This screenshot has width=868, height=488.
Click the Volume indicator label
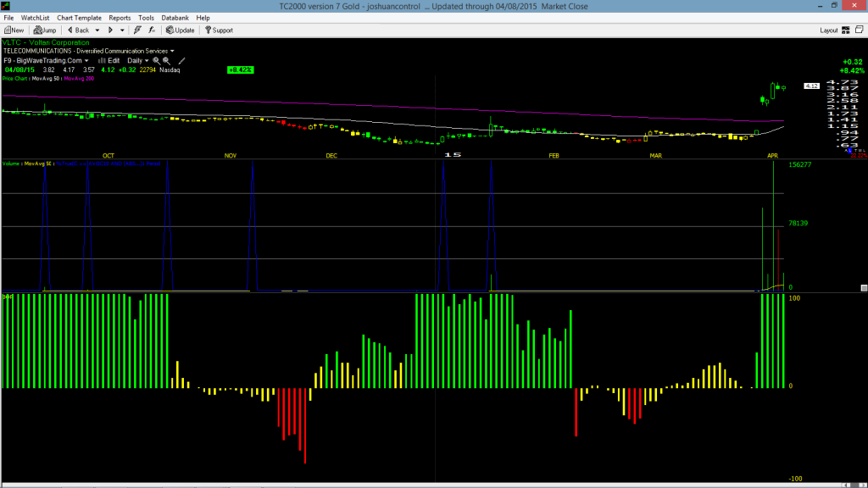coord(12,164)
